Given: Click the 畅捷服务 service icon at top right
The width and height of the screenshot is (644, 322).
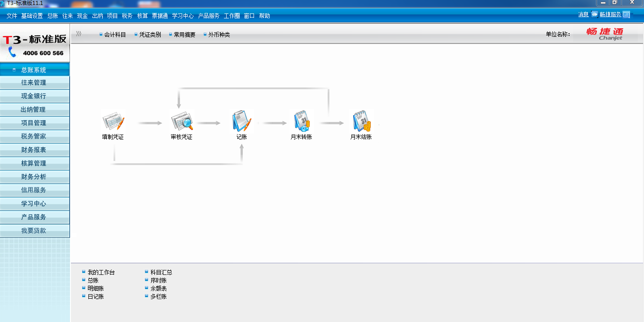Looking at the screenshot, I should 626,14.
